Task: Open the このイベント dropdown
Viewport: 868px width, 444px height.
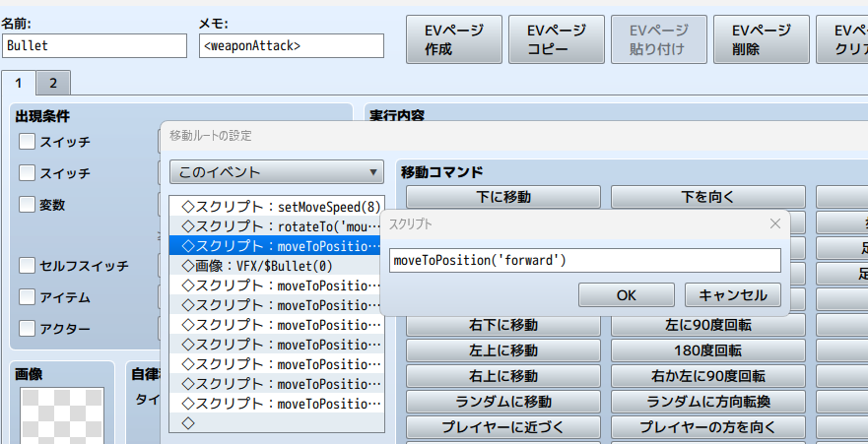Action: 276,172
